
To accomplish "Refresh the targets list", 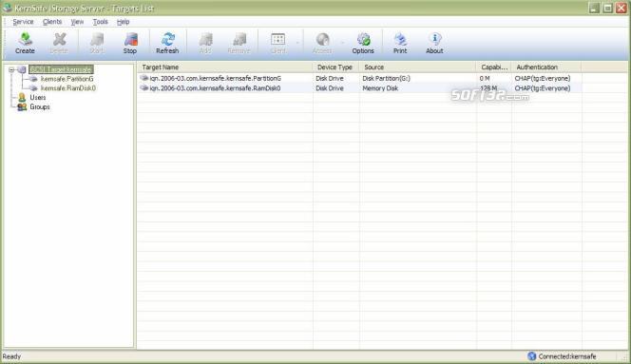I will [x=167, y=43].
